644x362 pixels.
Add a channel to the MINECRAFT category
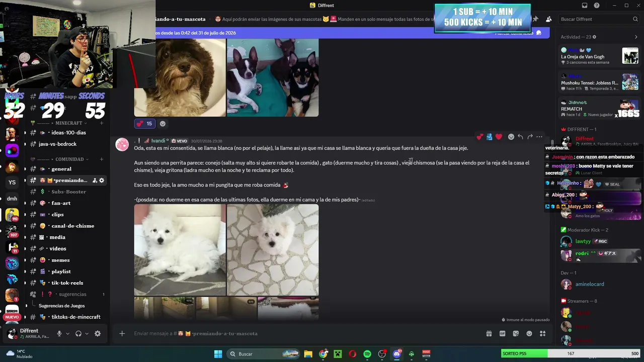coord(102,123)
